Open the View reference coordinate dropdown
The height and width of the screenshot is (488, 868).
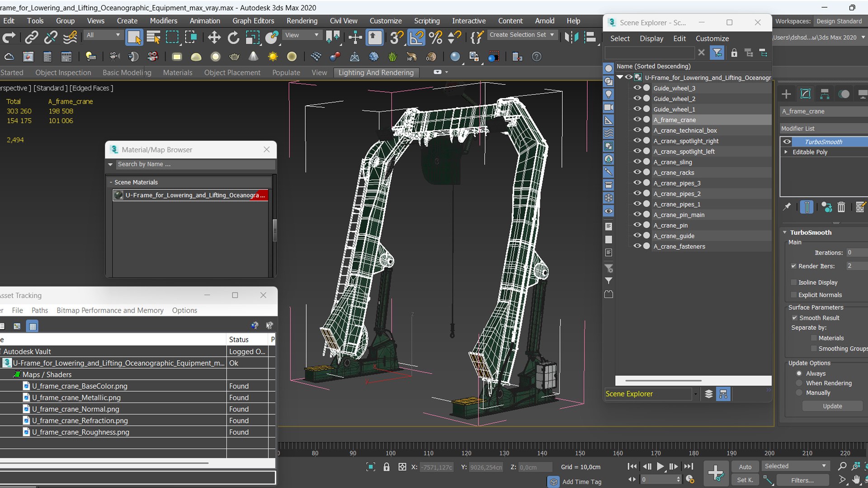tap(302, 35)
